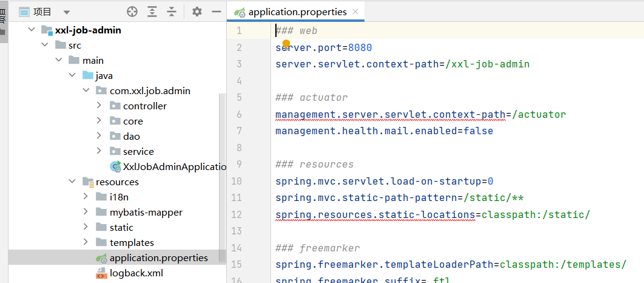Click classpath:/templates/ value
This screenshot has height=283, width=644.
tap(563, 265)
